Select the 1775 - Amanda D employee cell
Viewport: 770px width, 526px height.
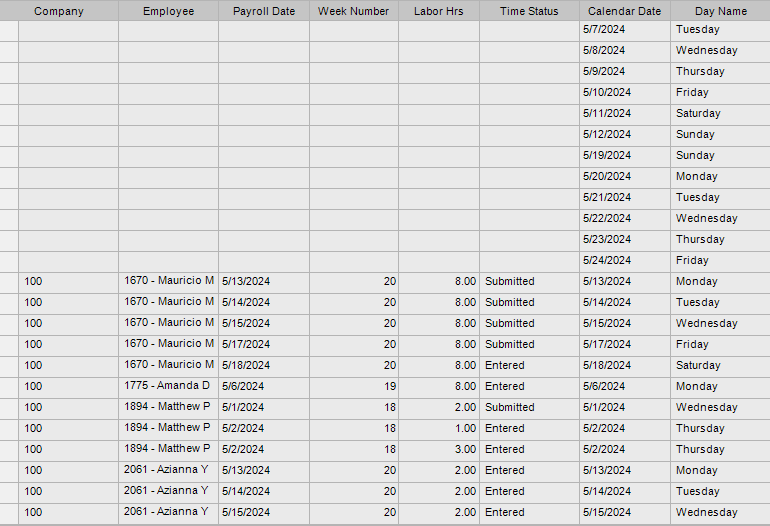pyautogui.click(x=168, y=387)
